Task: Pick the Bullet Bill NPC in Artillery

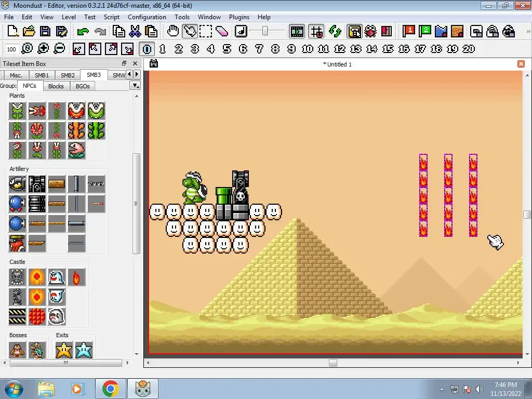Action: tap(17, 184)
